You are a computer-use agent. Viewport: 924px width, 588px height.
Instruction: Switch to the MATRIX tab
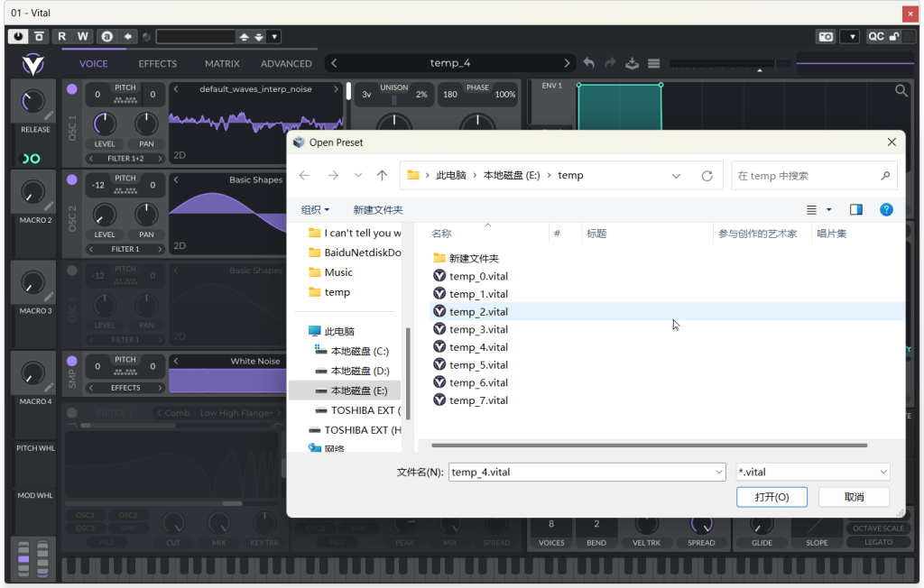tap(222, 64)
